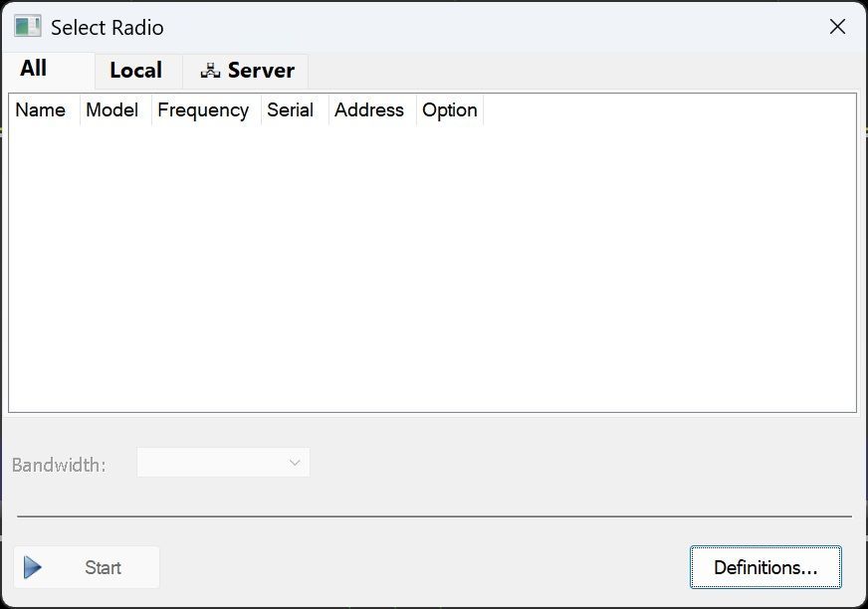Viewport: 868px width, 609px height.
Task: Click the app icon in the title bar
Action: pyautogui.click(x=28, y=27)
